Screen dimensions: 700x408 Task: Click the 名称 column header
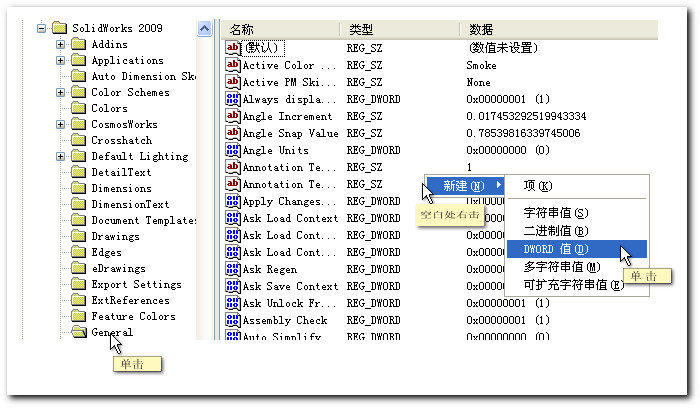tap(280, 30)
